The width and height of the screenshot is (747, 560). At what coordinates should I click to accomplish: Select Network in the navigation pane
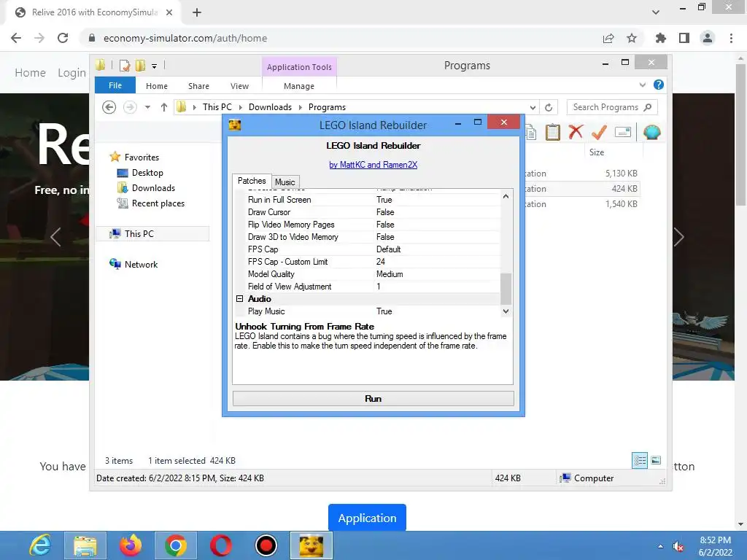(x=141, y=264)
